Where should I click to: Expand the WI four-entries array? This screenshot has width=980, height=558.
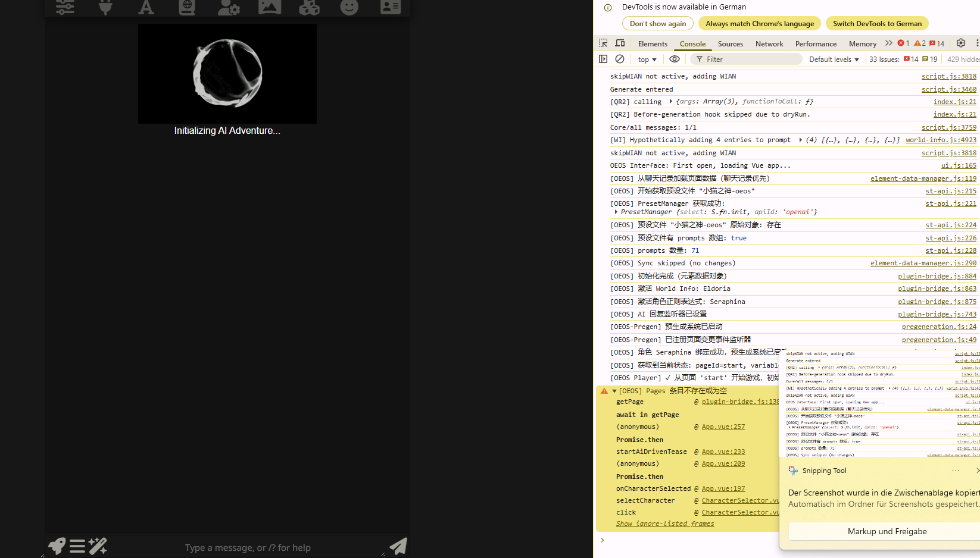tap(800, 140)
